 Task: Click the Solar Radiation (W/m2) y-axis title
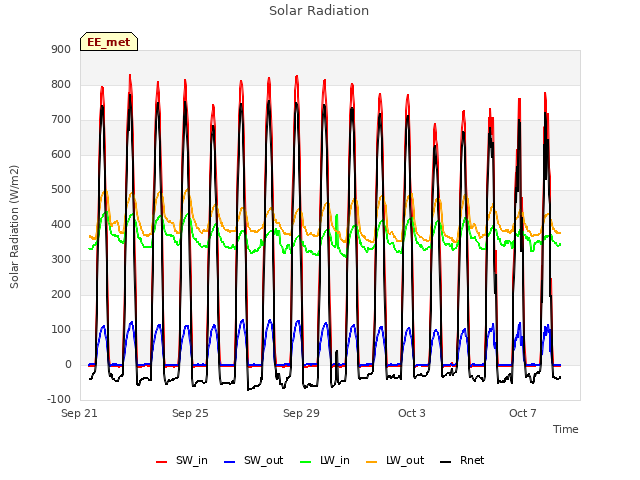tap(14, 227)
